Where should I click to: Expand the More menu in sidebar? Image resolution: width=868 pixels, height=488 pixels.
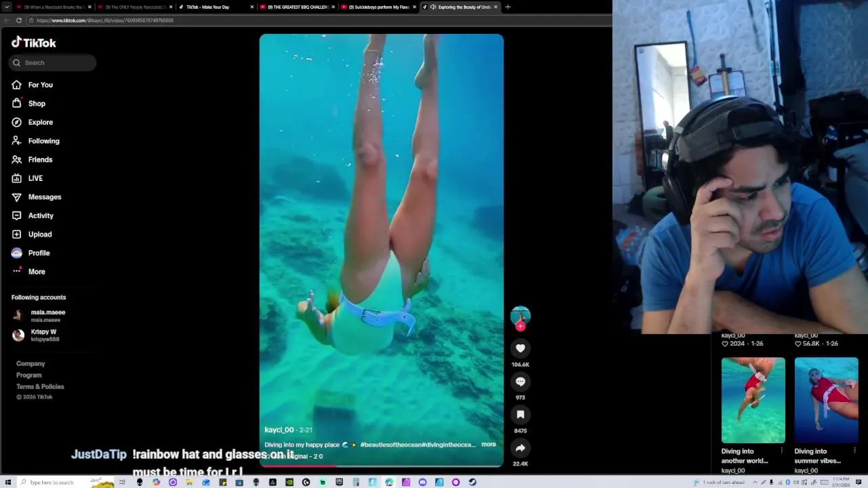coord(28,272)
